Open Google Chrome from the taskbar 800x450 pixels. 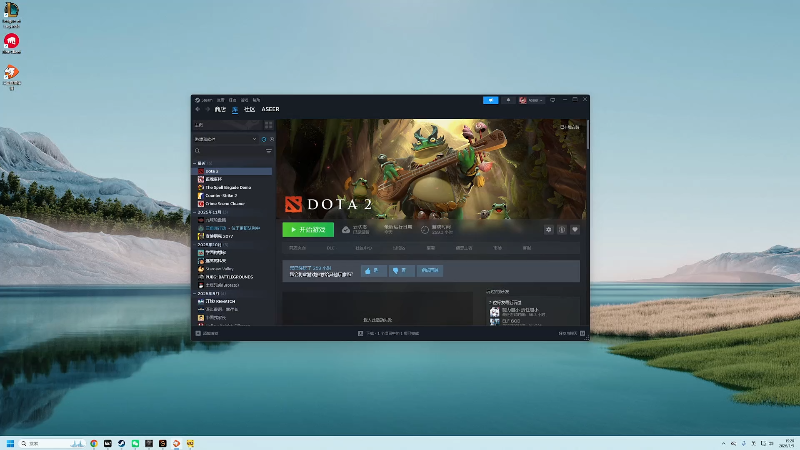click(94, 443)
